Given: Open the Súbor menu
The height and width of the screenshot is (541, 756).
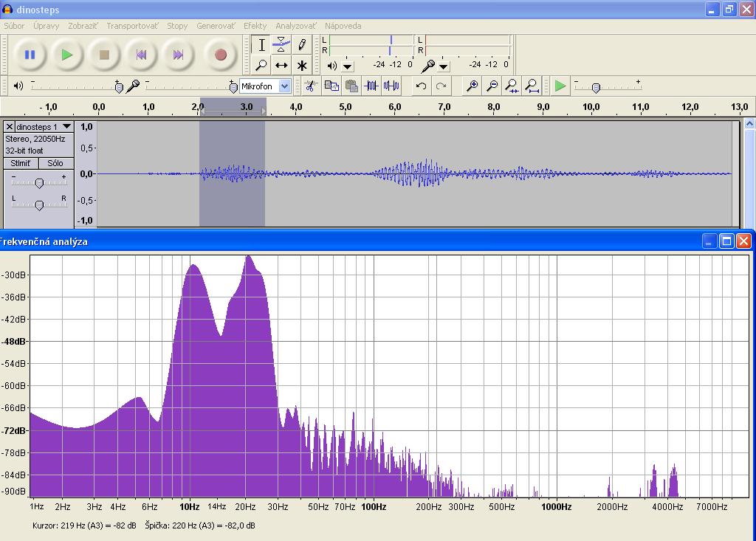Looking at the screenshot, I should (14, 26).
